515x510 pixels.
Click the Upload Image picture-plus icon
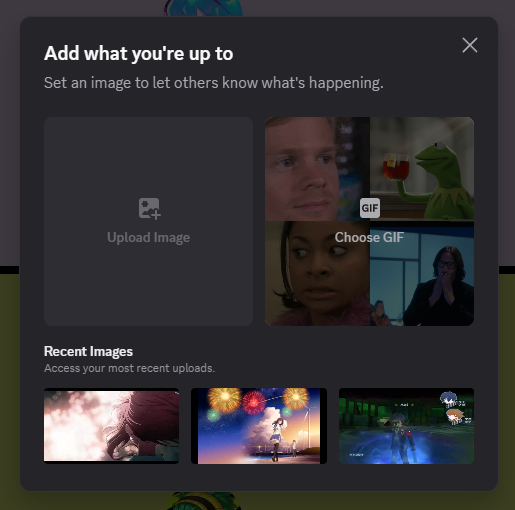tap(150, 209)
